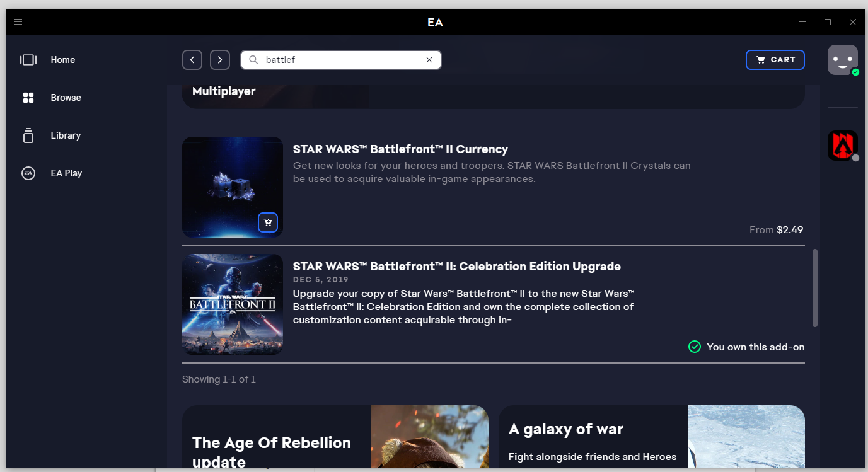868x472 pixels.
Task: Open the user avatar profile icon
Action: click(x=843, y=60)
